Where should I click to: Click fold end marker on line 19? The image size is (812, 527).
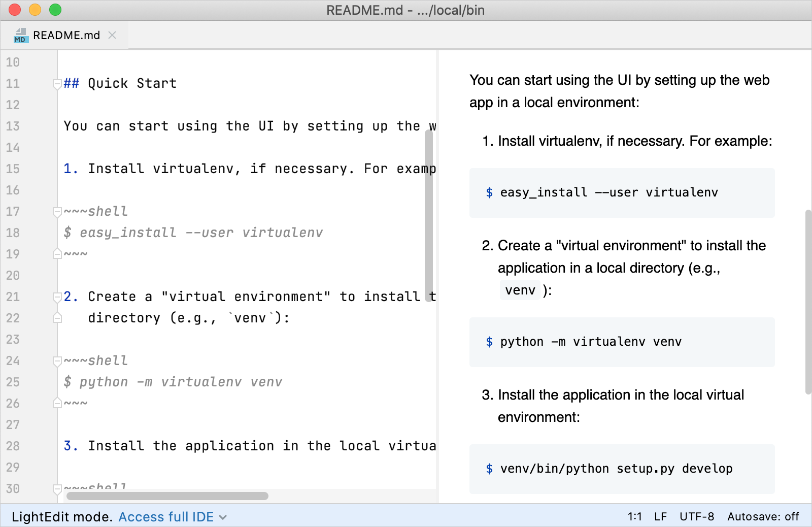57,254
